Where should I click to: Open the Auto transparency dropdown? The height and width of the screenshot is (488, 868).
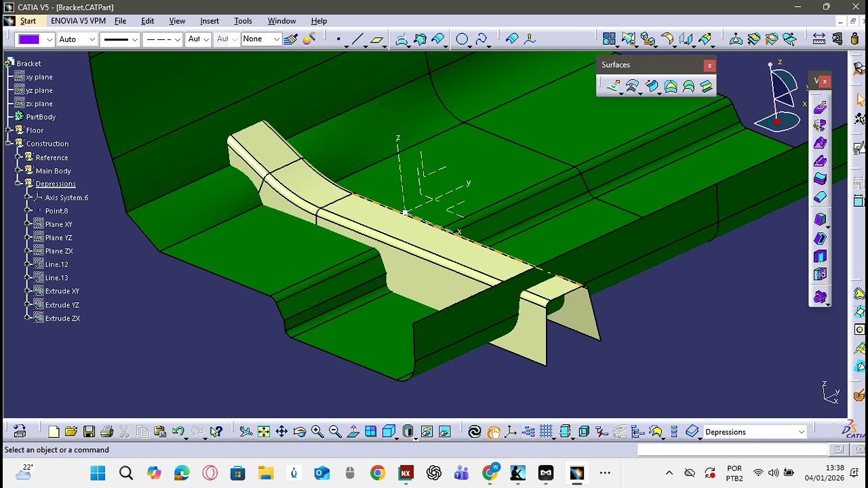pyautogui.click(x=92, y=39)
